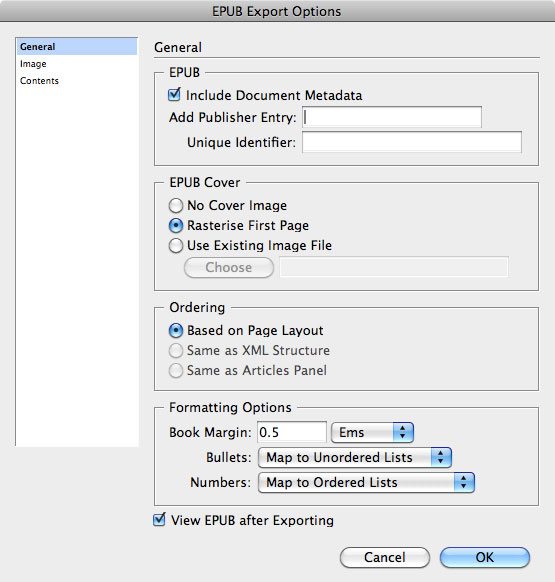The image size is (555, 582).
Task: Click the Cancel button
Action: coord(385,557)
